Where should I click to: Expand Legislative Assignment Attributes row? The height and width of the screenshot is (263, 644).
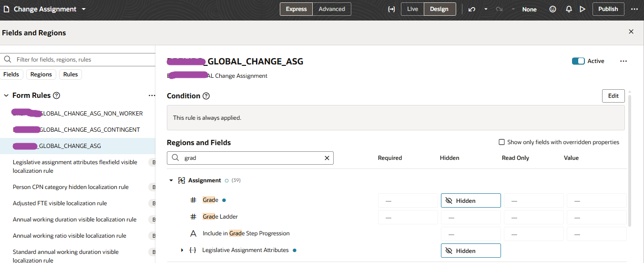click(182, 250)
